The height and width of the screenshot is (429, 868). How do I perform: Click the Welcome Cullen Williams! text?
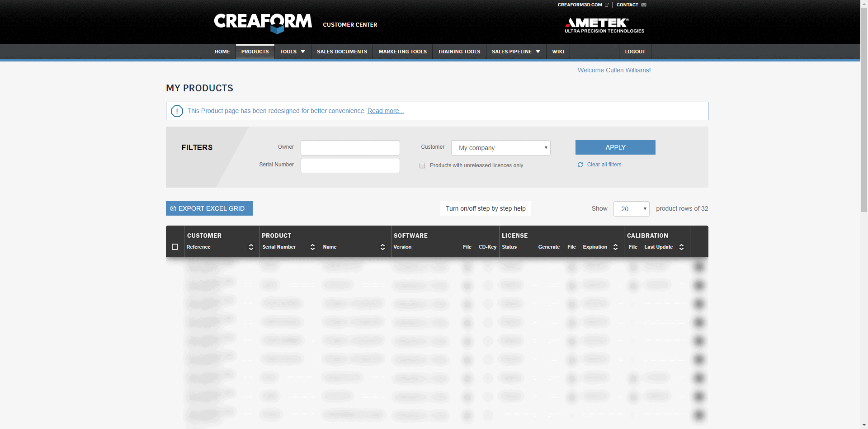tap(614, 70)
